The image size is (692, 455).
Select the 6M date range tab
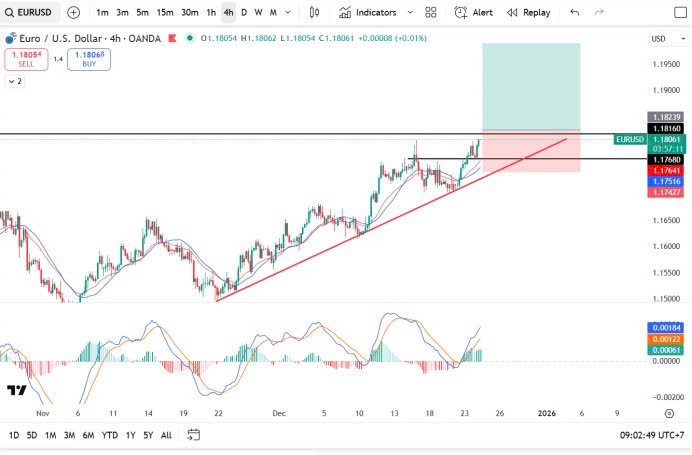point(87,435)
